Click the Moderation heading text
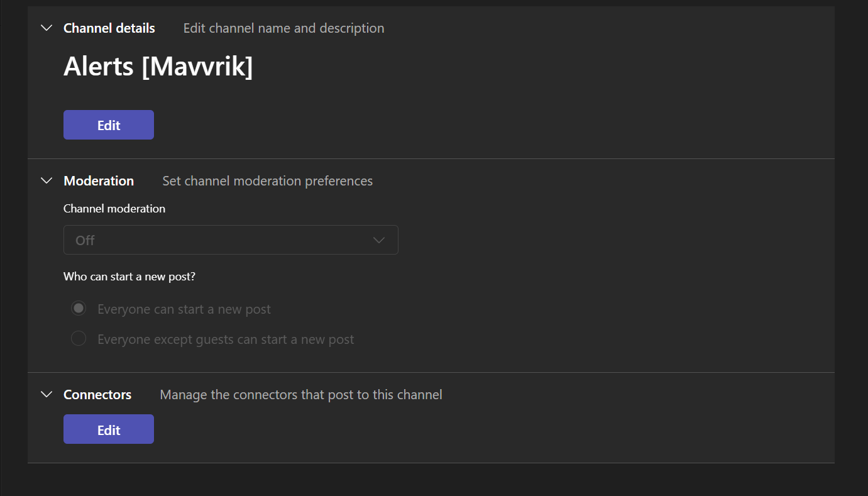 (99, 181)
